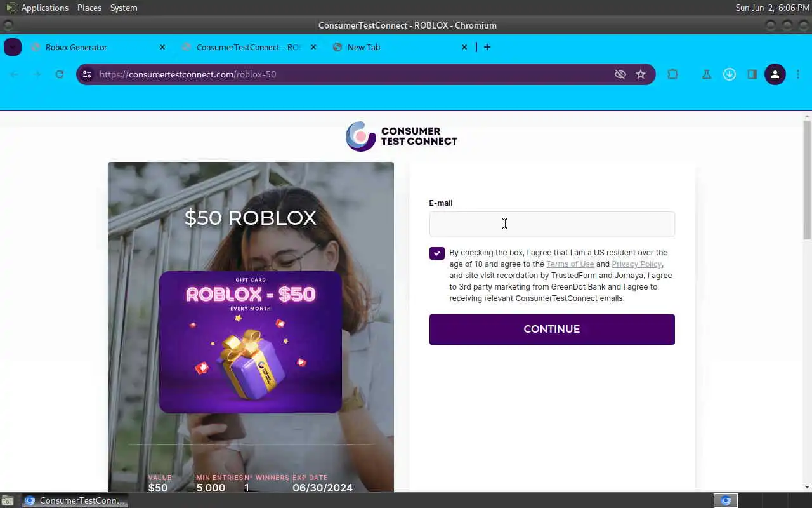The width and height of the screenshot is (812, 508).
Task: Click the address bar URL
Action: [188, 74]
